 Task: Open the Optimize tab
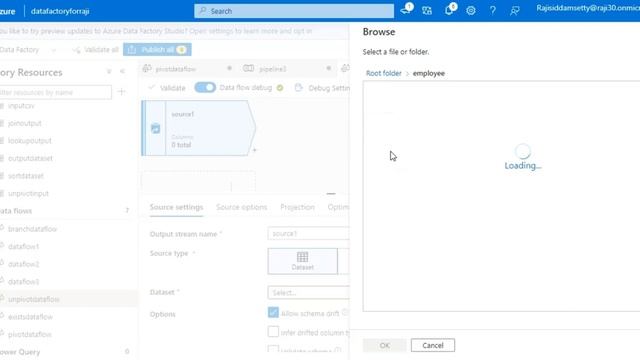point(338,207)
